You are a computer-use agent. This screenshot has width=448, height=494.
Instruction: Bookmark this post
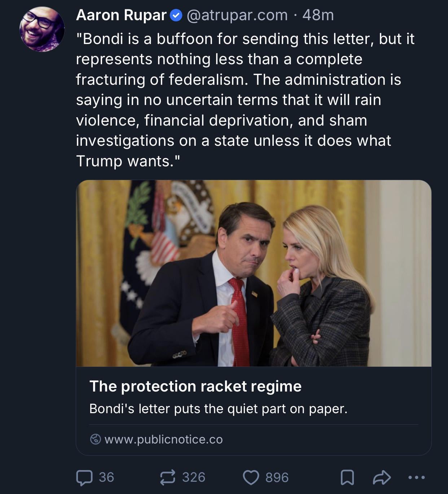tap(347, 477)
